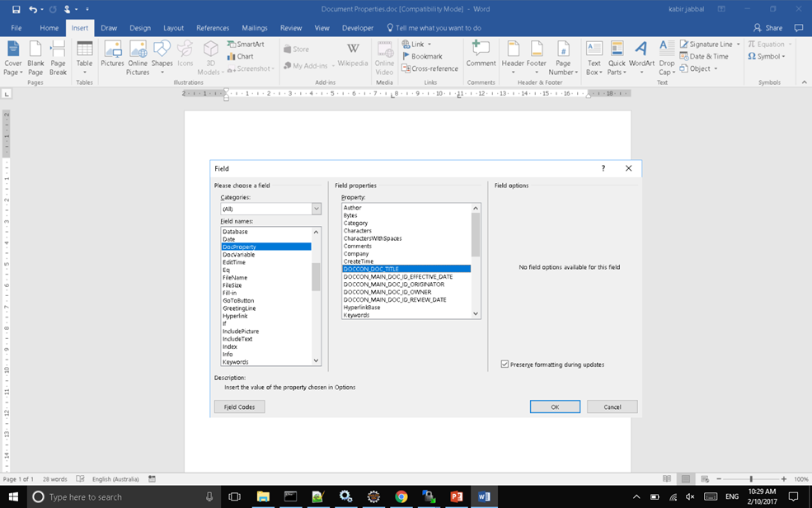Open the Footer menu
The height and width of the screenshot is (508, 812).
coord(537,59)
